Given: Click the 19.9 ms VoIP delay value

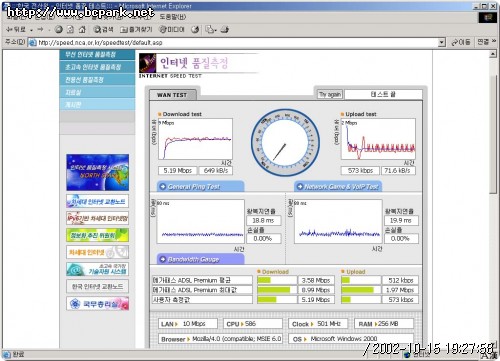Looking at the screenshot, I should pos(401,220).
